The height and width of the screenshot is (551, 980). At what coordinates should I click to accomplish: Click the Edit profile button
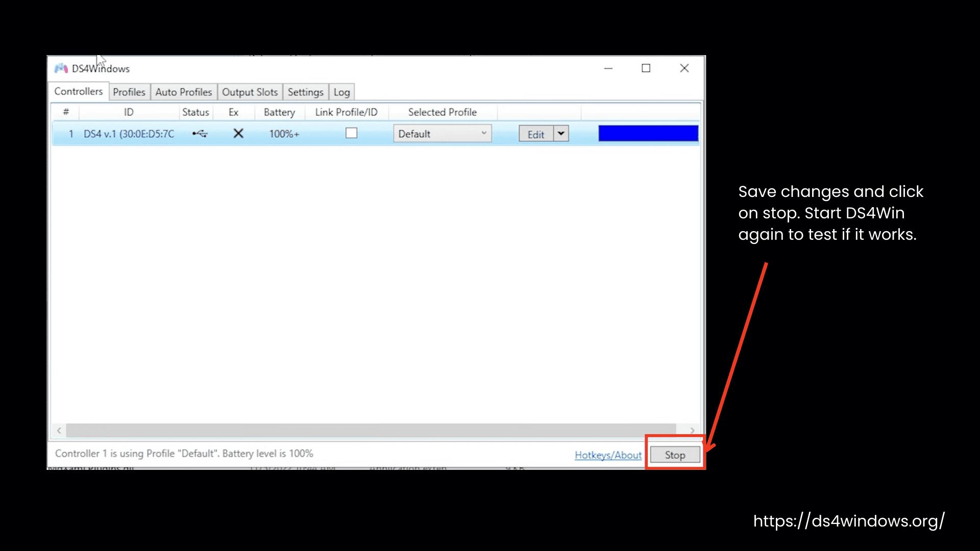pyautogui.click(x=536, y=134)
